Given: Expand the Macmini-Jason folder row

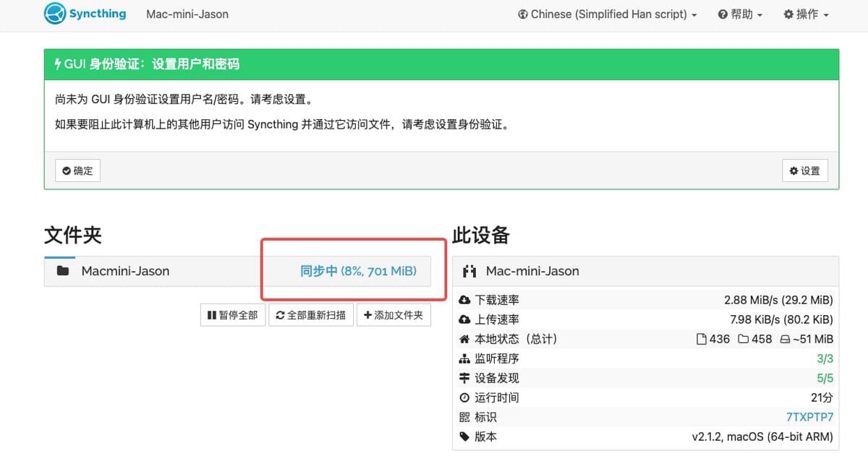Looking at the screenshot, I should tap(237, 271).
